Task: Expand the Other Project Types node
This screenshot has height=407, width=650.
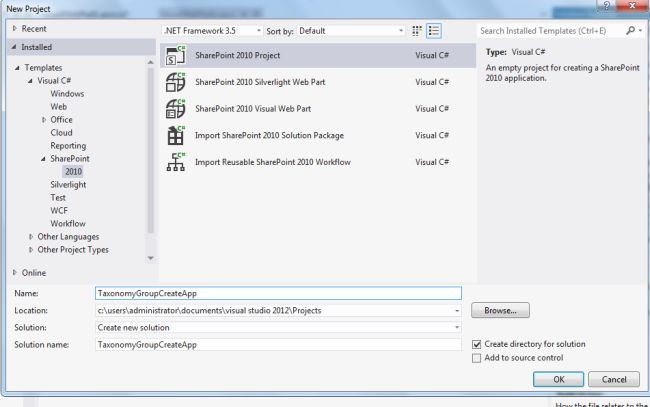Action: coord(31,250)
